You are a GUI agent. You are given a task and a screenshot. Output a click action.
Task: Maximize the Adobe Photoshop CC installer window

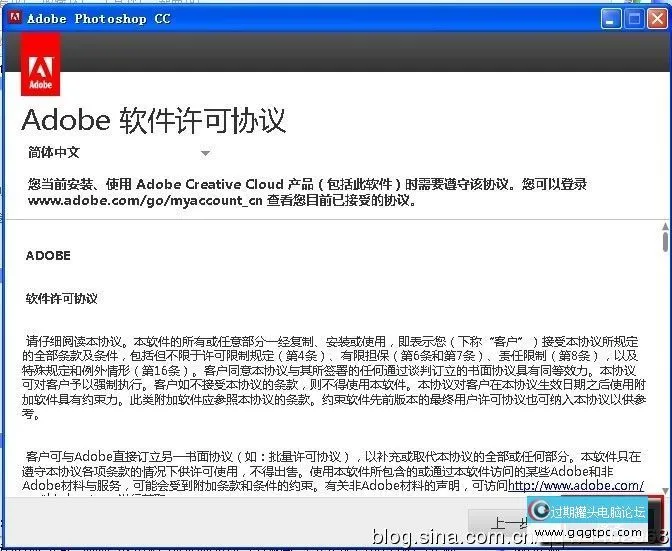pyautogui.click(x=634, y=18)
